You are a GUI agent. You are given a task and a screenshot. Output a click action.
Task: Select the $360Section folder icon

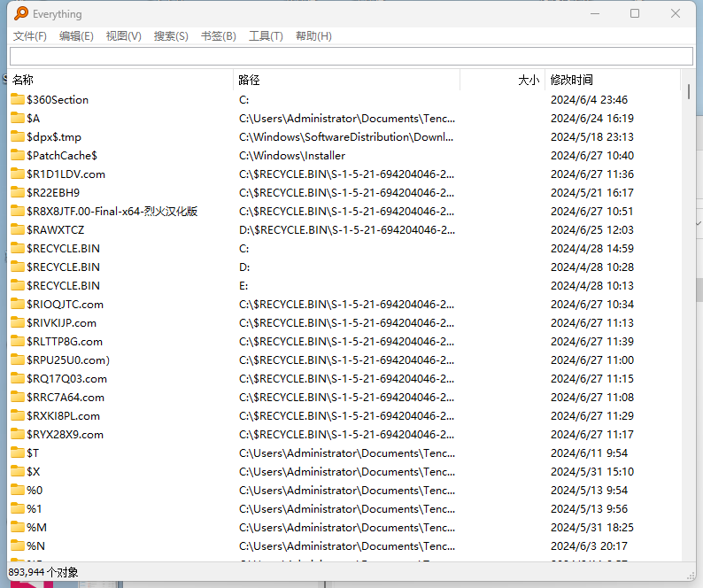click(17, 99)
